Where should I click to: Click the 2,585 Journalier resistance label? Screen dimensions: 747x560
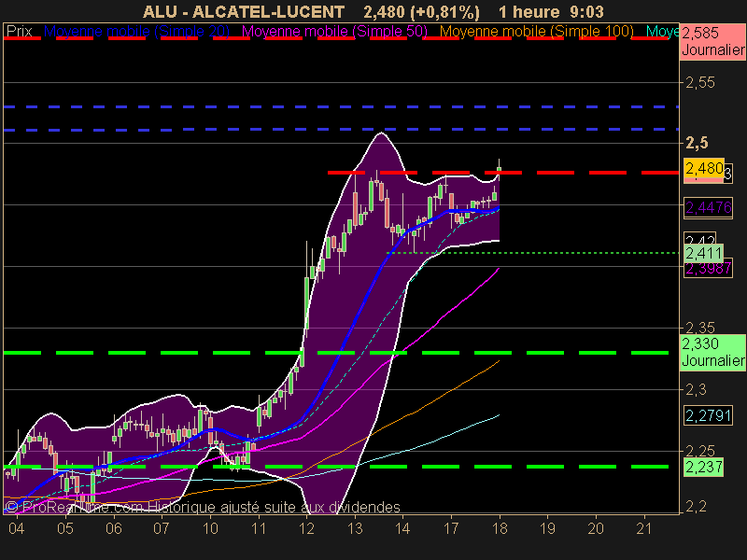712,41
